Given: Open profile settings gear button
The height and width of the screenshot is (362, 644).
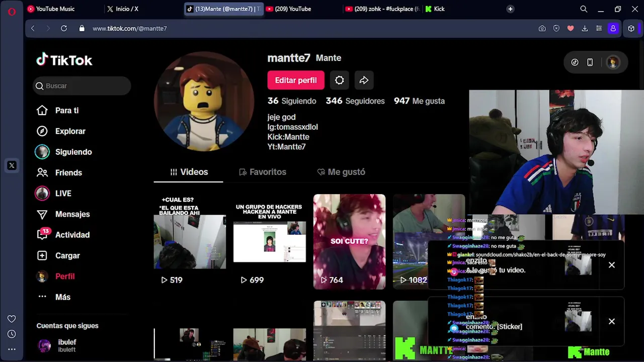Looking at the screenshot, I should [x=340, y=80].
